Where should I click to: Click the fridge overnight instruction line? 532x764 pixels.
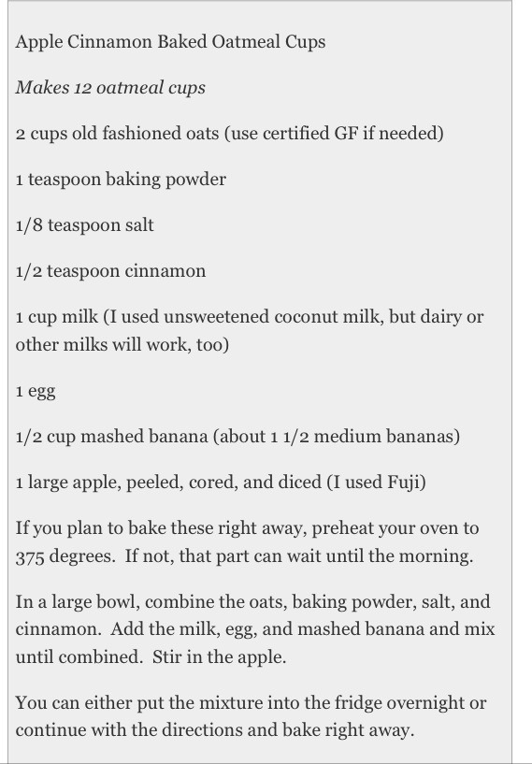251,703
